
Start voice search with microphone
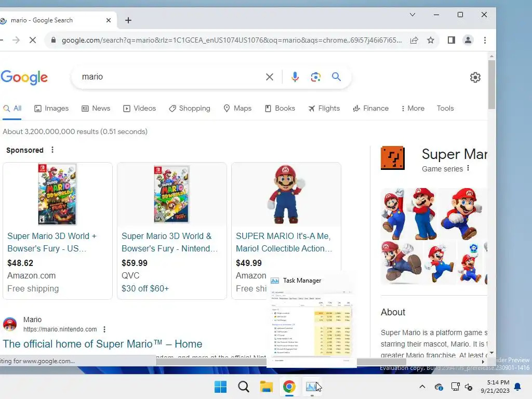(x=295, y=77)
